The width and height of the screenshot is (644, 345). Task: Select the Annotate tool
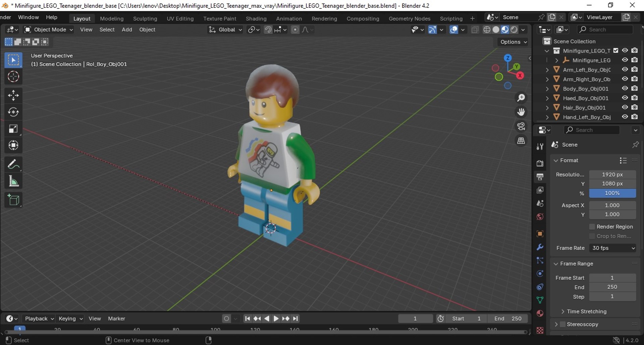(13, 164)
